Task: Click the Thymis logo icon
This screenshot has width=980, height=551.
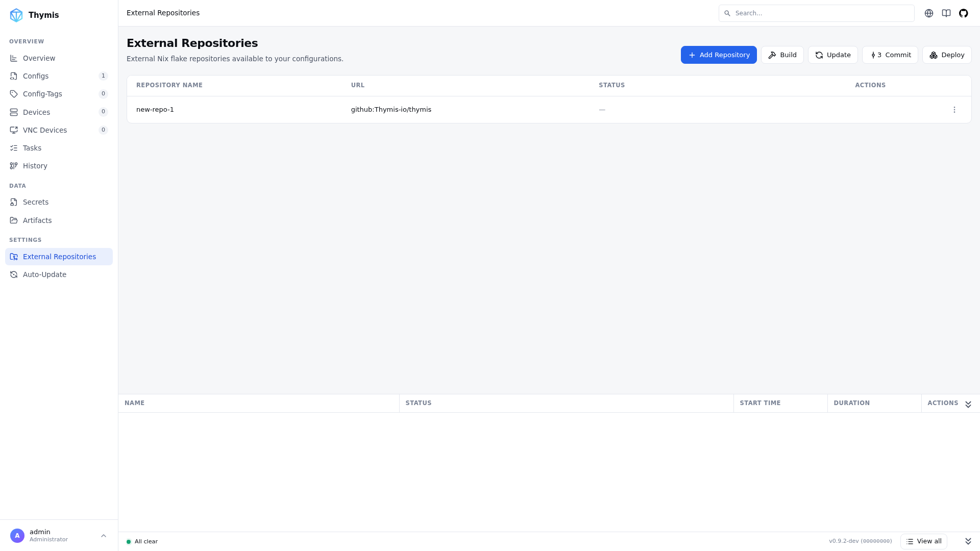Action: (x=16, y=15)
